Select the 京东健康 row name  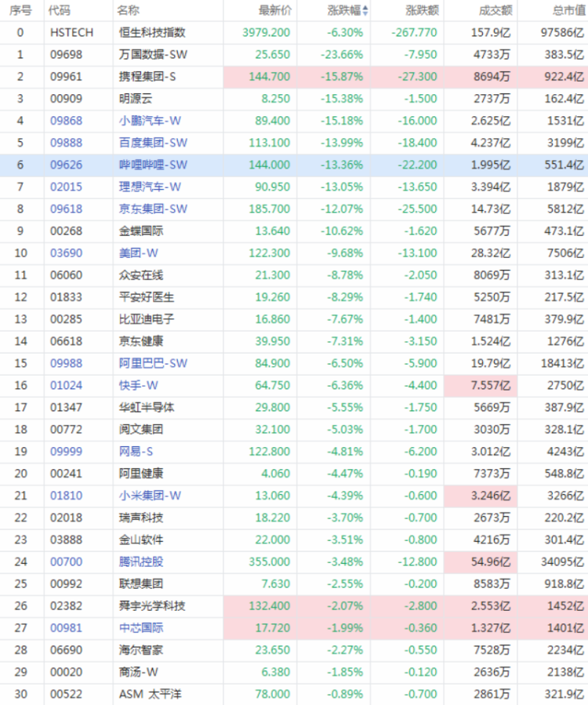(140, 341)
